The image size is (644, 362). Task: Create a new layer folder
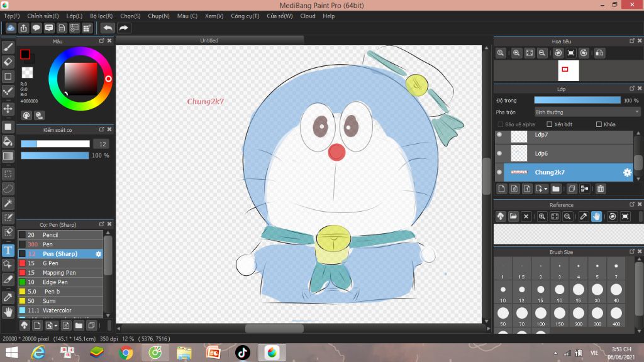point(556,189)
